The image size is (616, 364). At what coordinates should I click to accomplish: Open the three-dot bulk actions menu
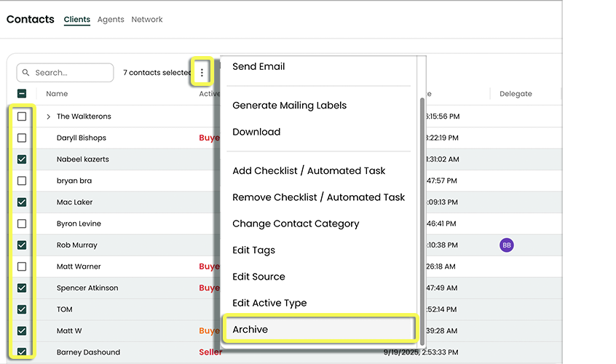(x=202, y=73)
